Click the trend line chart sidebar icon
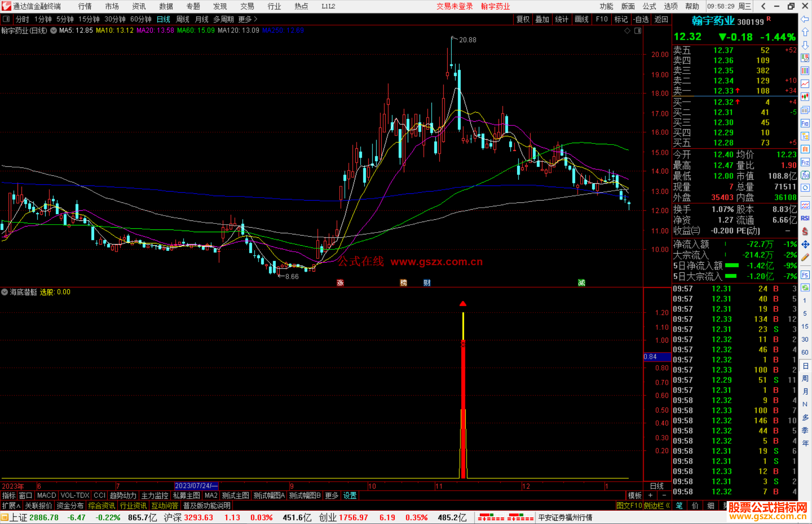Image resolution: width=812 pixels, height=524 pixels. [805, 84]
